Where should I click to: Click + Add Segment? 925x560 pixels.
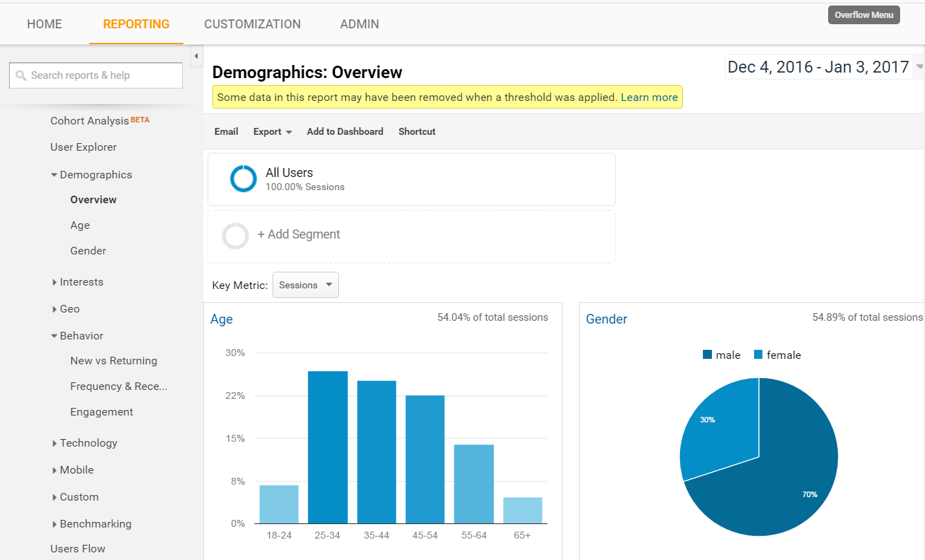coord(299,234)
